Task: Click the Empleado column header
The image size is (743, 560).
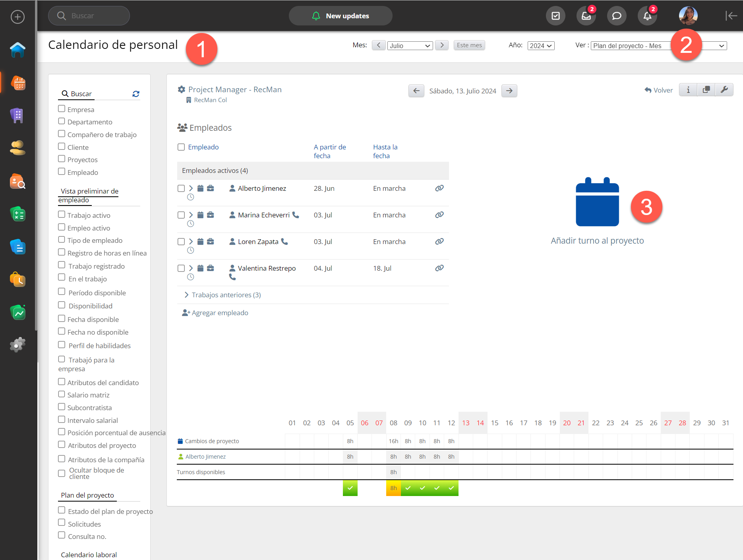Action: point(203,147)
